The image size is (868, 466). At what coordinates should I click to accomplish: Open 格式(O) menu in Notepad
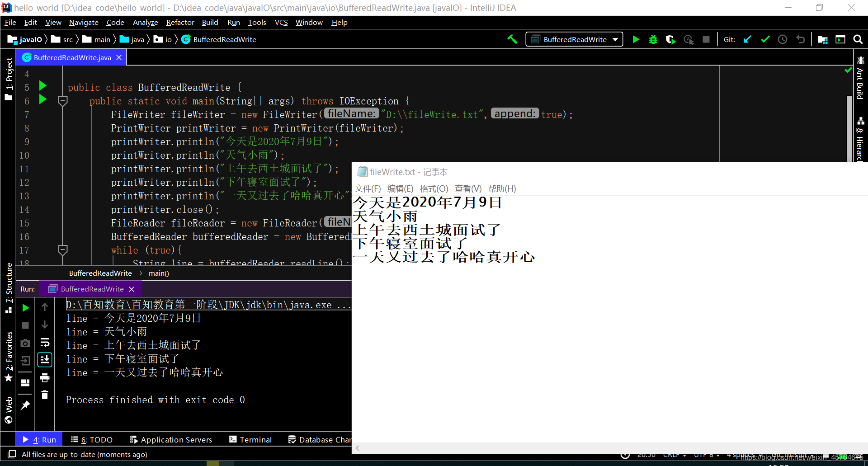(x=434, y=188)
